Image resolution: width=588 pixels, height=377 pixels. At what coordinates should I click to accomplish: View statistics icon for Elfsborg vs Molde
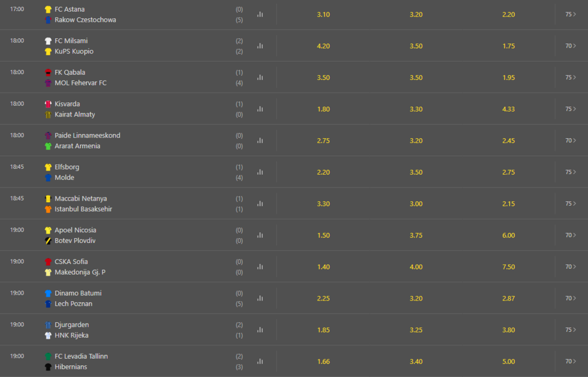tap(260, 172)
